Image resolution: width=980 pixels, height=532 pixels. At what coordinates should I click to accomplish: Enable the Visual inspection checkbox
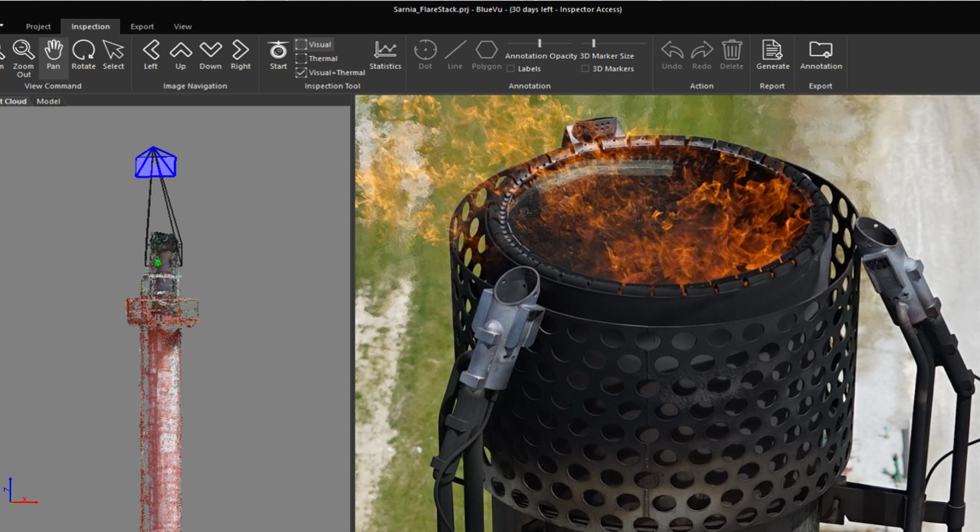302,44
